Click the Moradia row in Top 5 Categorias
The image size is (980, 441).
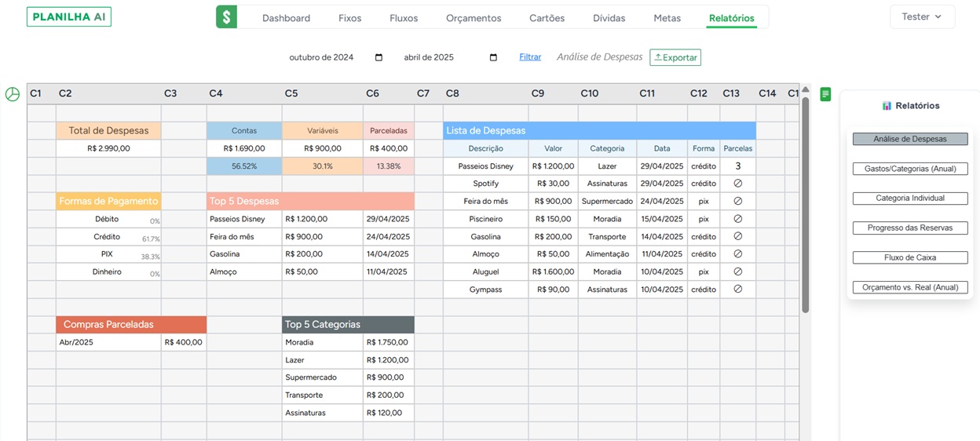coord(348,342)
